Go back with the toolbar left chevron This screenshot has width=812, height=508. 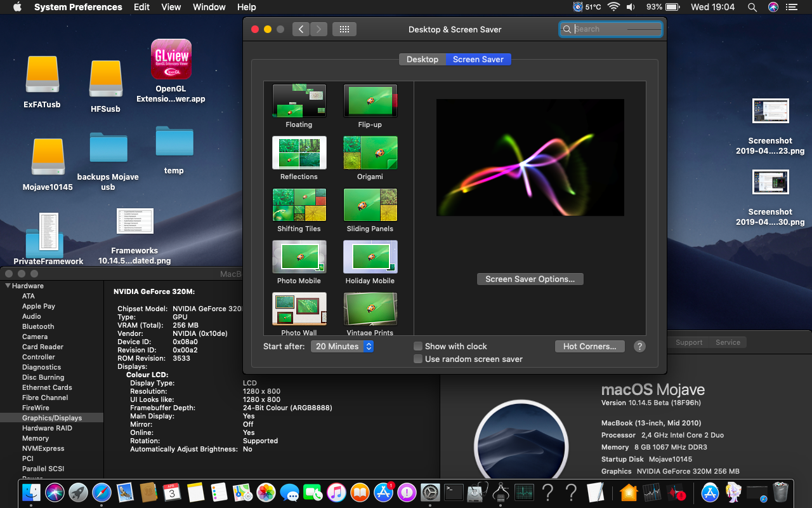click(x=301, y=29)
